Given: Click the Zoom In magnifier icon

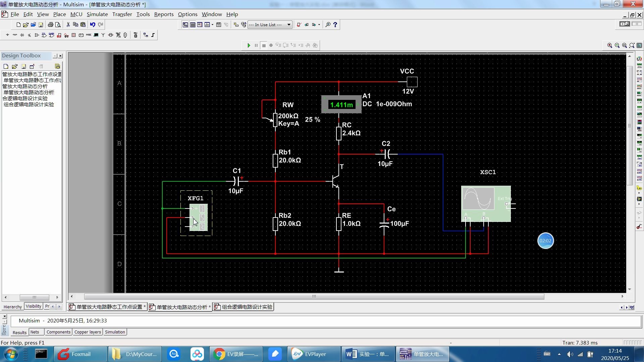Looking at the screenshot, I should [x=609, y=45].
